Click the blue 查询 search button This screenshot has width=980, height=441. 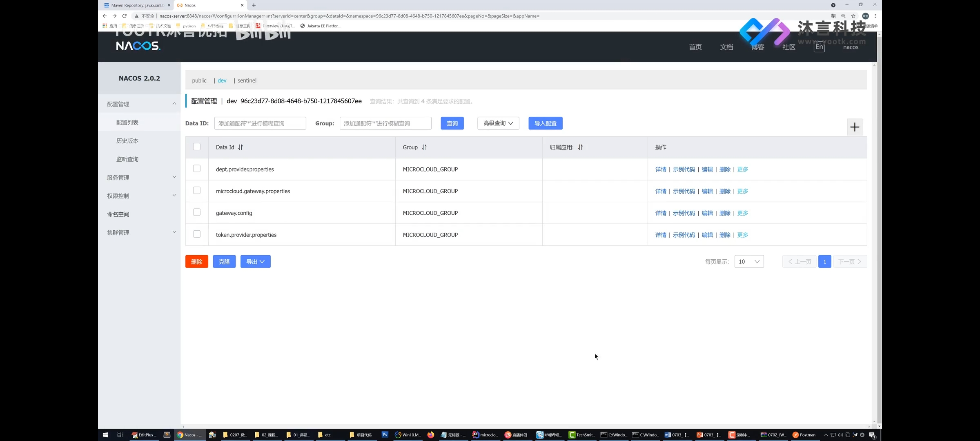pyautogui.click(x=452, y=123)
